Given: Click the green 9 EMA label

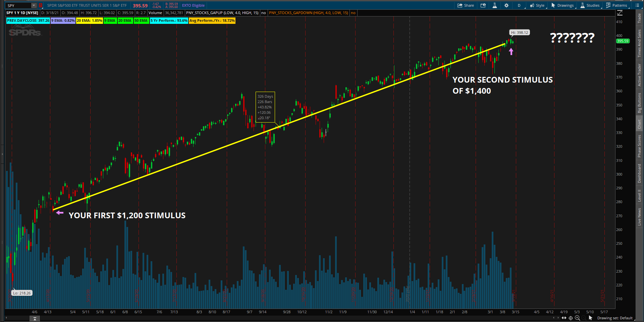Looking at the screenshot, I should (x=110, y=20).
